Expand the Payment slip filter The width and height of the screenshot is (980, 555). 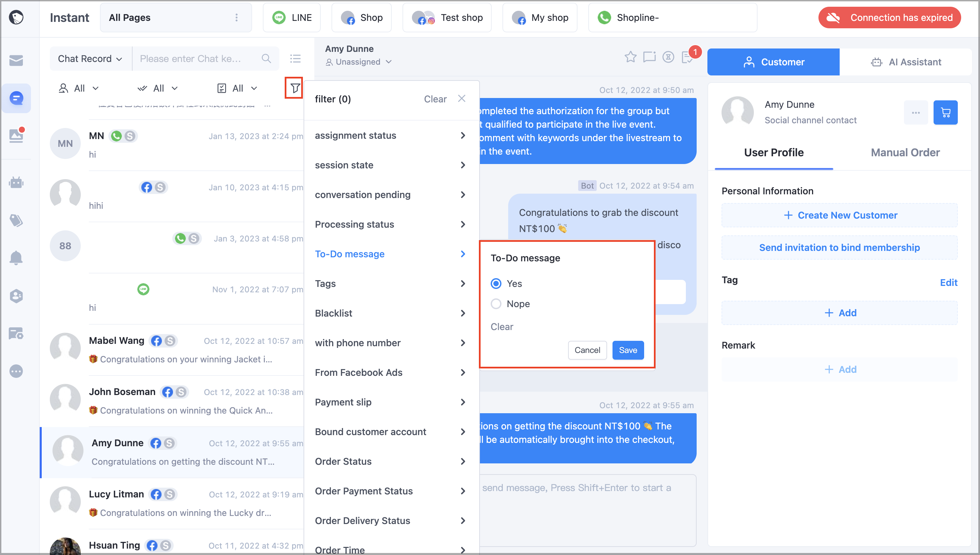[391, 402]
